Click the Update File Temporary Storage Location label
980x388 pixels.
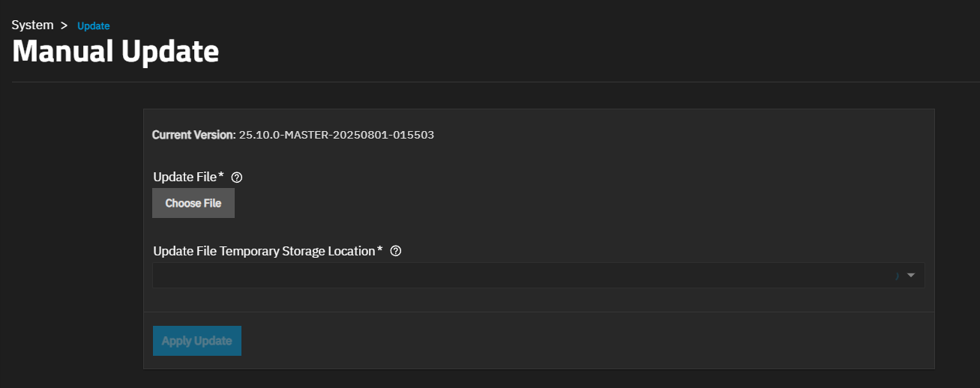click(263, 251)
